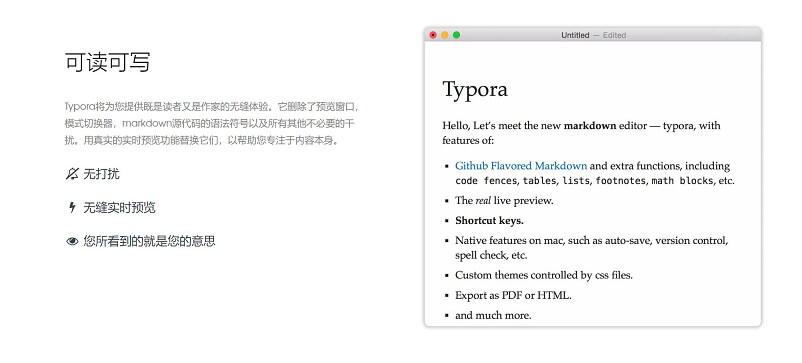802x363 pixels.
Task: Close the Untitled window with the red button
Action: point(433,35)
